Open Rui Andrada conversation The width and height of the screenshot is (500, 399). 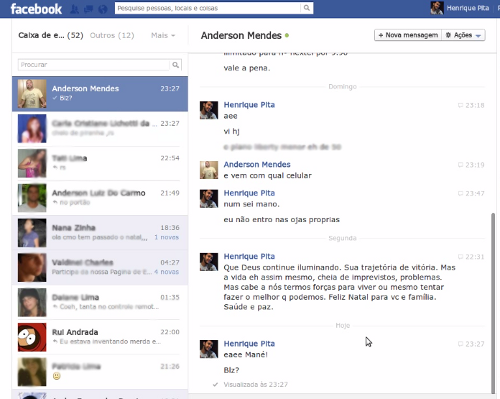coord(100,337)
